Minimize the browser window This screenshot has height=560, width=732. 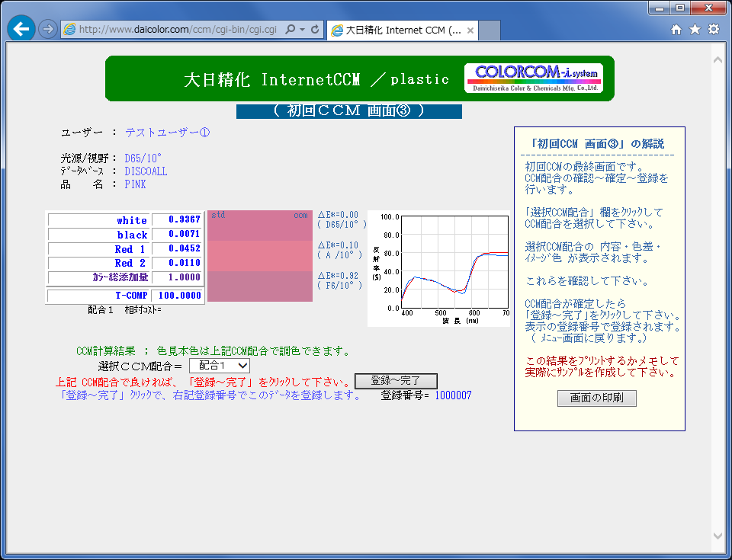point(660,8)
